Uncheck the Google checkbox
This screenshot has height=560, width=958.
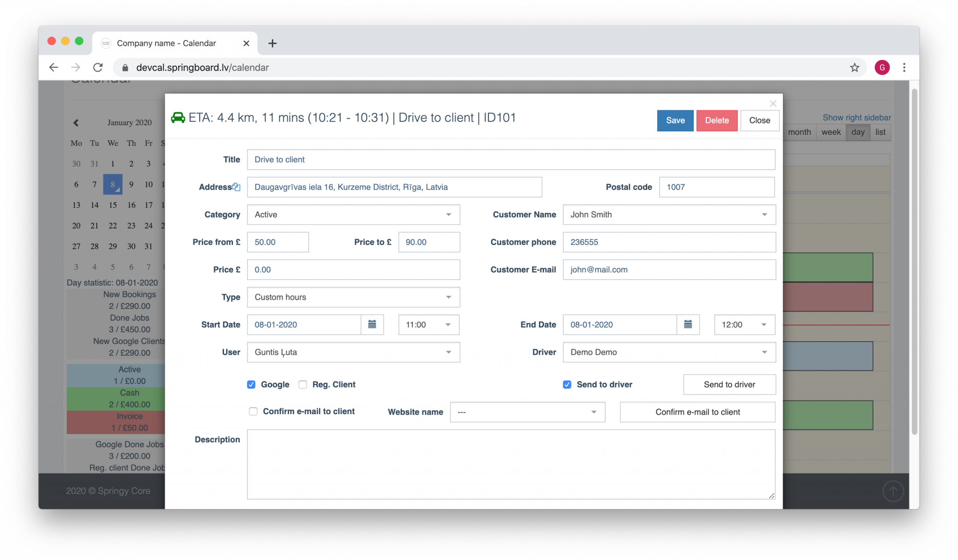(x=251, y=384)
